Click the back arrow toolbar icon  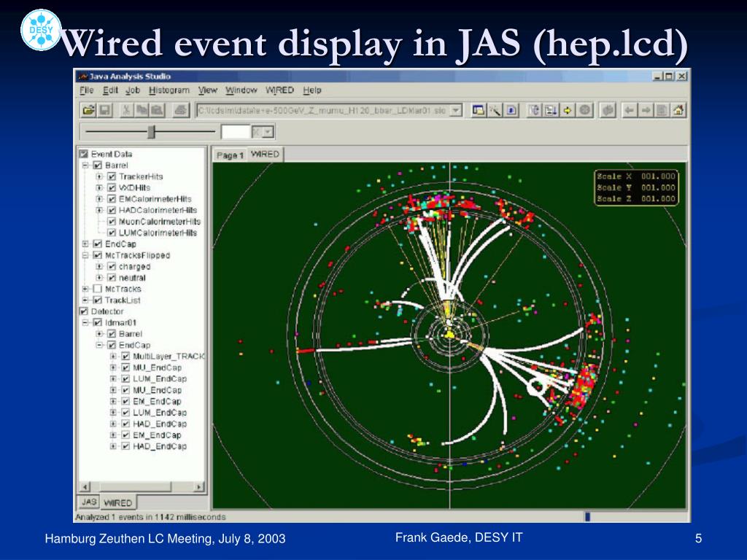[630, 111]
